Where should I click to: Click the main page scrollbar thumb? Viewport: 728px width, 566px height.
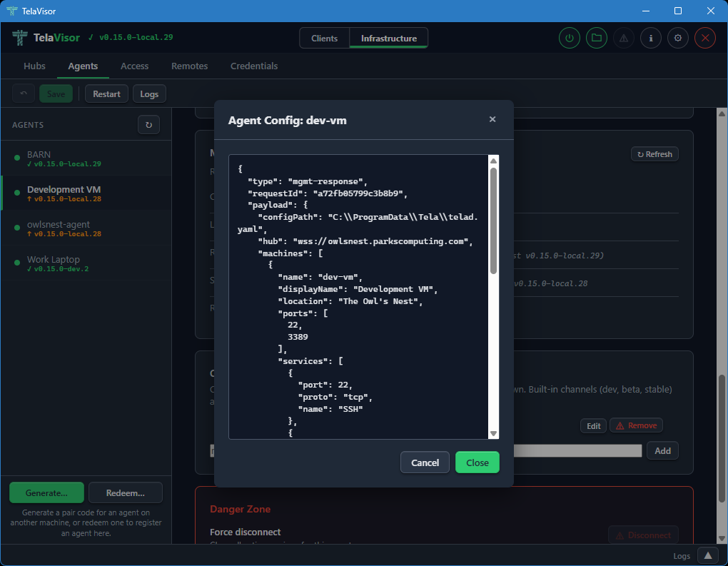coord(722,438)
